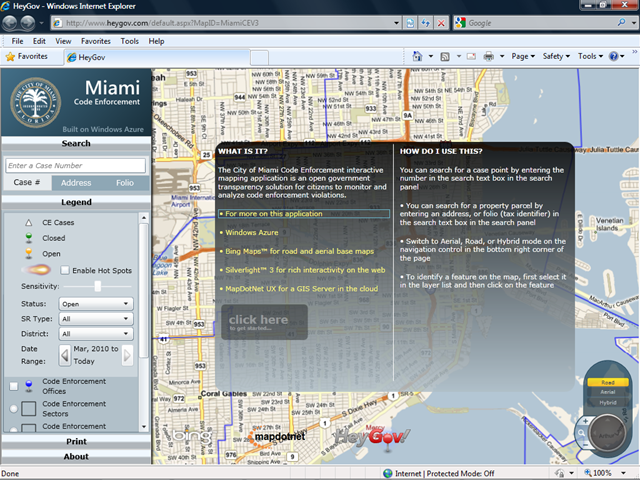Screen dimensions: 640x480
Task: Select the Code Enforcement Sectors radio button
Action: [13, 409]
